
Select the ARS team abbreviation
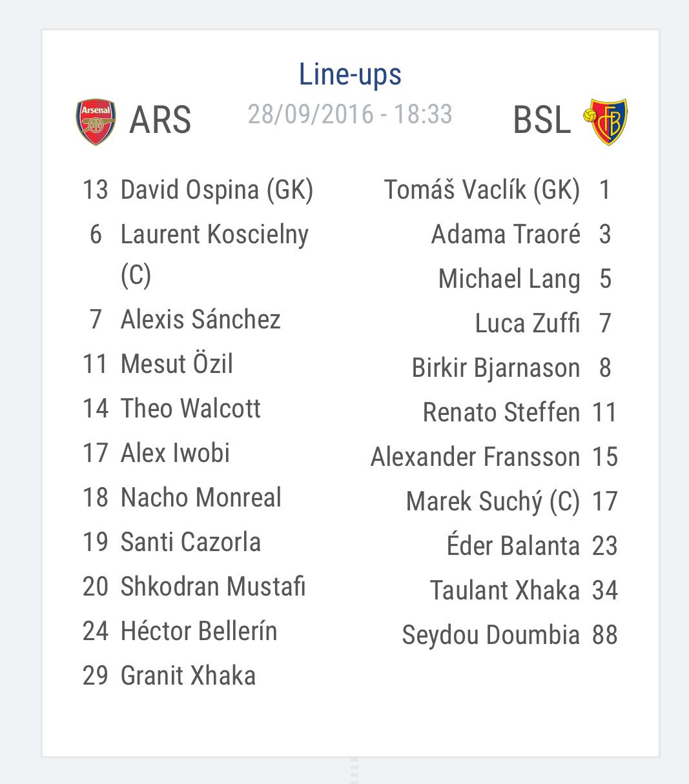click(161, 120)
